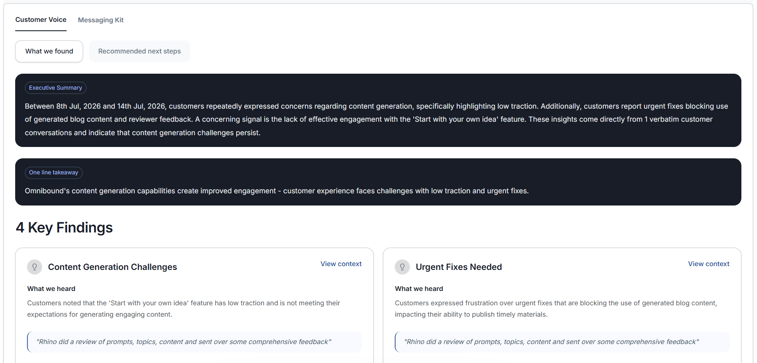This screenshot has height=363, width=757.
Task: Click What we heard in Content Generation card
Action: tap(51, 289)
